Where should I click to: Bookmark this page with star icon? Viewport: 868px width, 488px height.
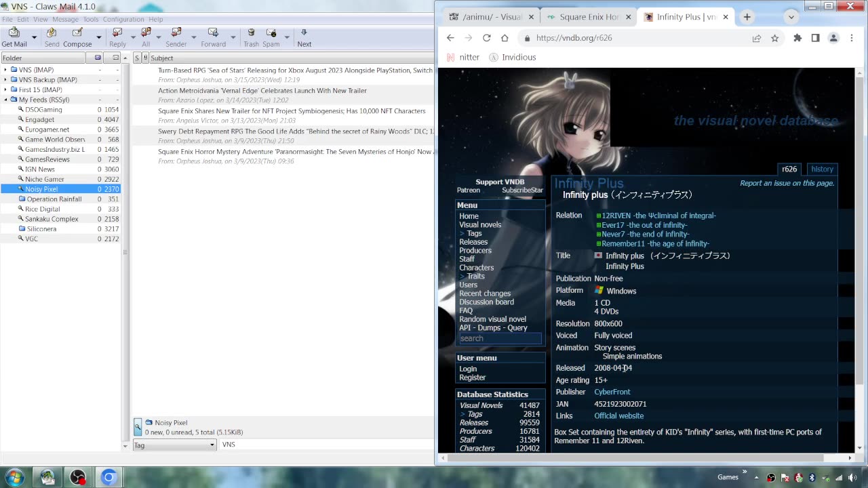point(774,38)
